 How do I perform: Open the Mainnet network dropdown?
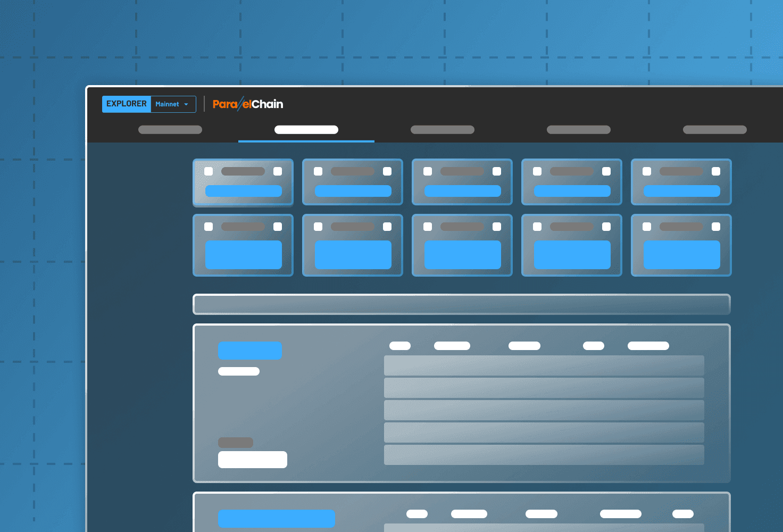173,104
